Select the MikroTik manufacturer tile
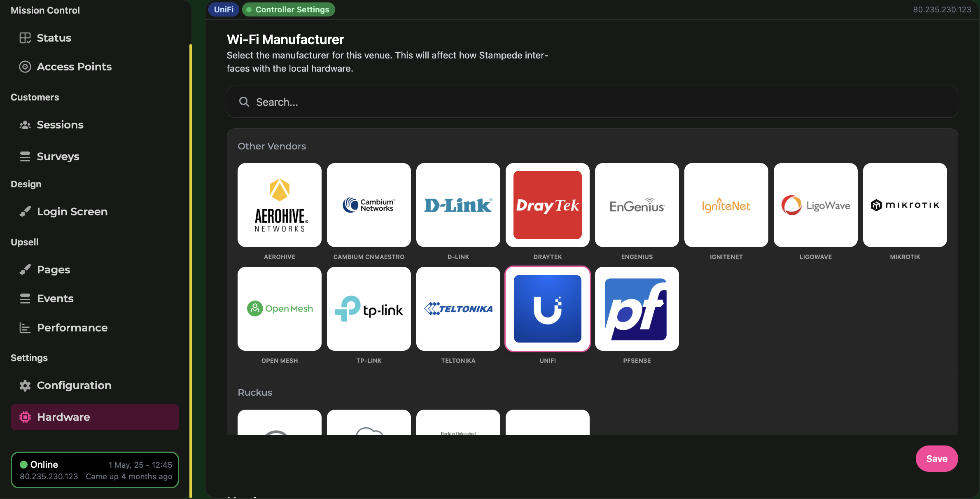 pos(905,205)
